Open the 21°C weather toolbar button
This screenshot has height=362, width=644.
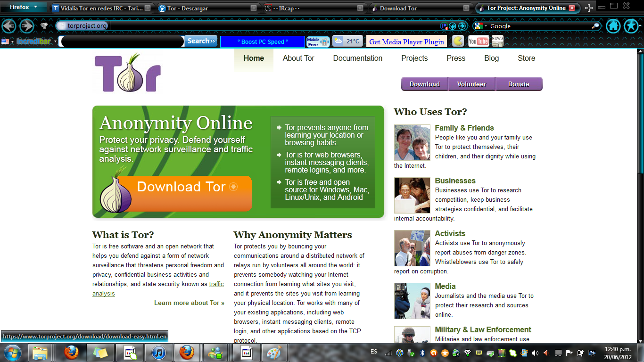pos(347,41)
